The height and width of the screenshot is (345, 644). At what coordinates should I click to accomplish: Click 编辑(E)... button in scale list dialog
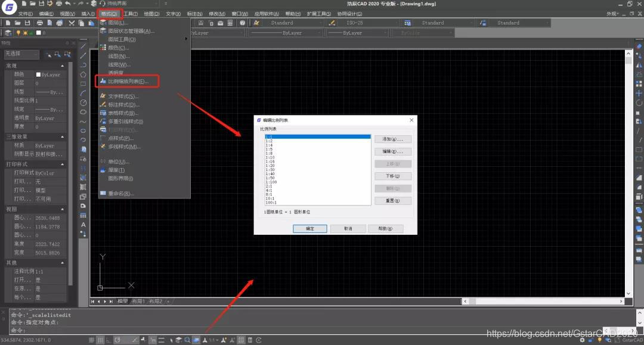pos(392,151)
